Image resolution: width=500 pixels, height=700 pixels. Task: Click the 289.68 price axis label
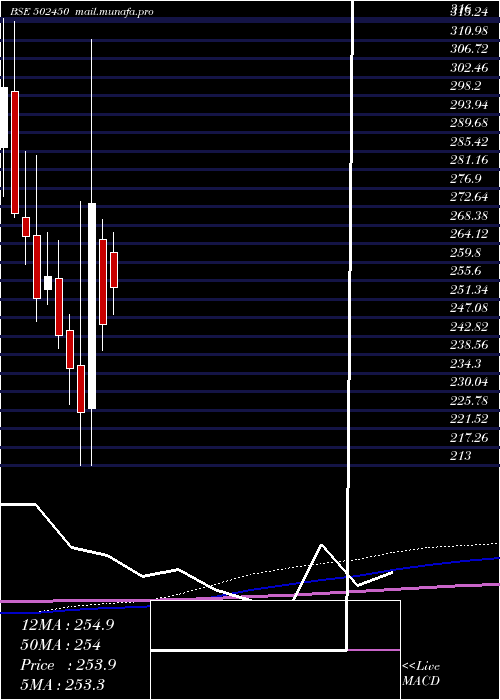469,123
